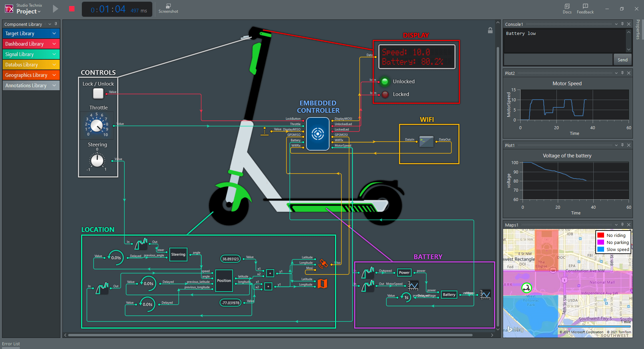Select the MotorSpeed plot block
The image size is (644, 349).
(413, 286)
